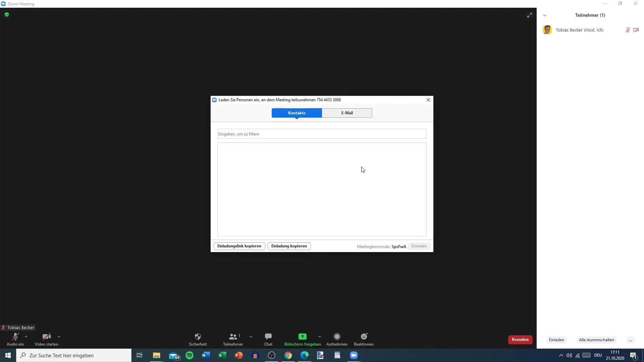Click DEU input language indicator
644x362 pixels.
598,355
